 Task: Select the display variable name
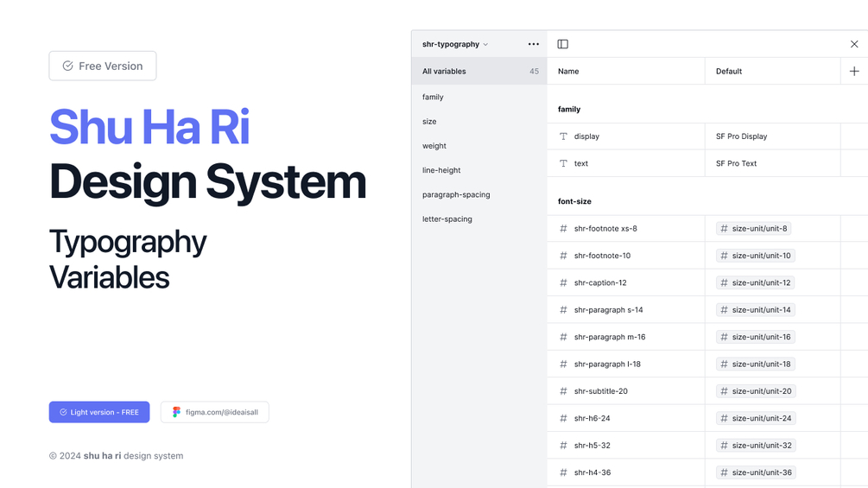pos(586,136)
